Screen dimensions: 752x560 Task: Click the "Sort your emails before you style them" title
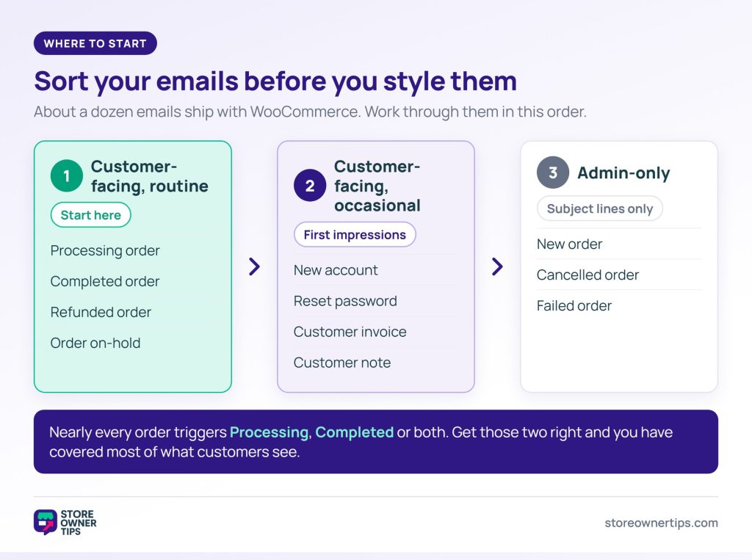(275, 81)
